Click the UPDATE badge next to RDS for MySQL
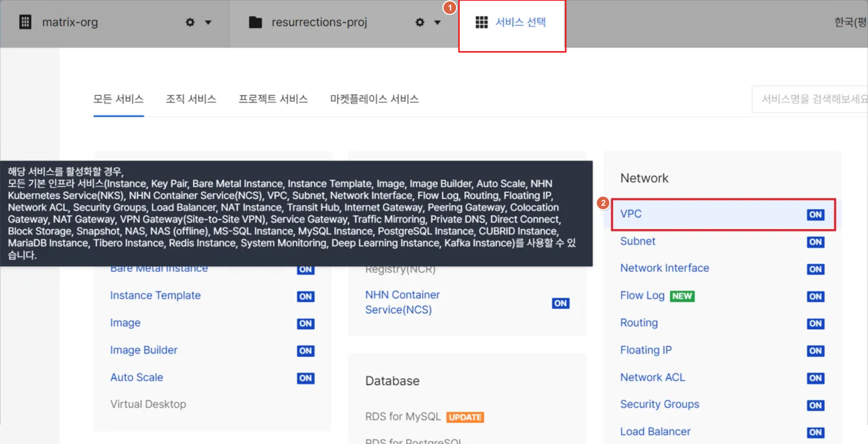The width and height of the screenshot is (868, 444). (x=465, y=417)
